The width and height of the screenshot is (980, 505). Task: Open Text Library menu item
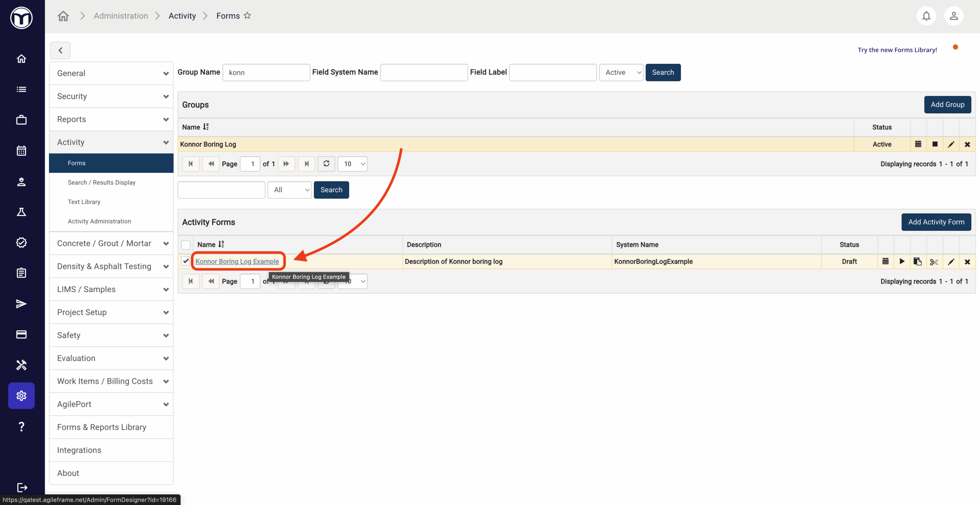[x=84, y=202]
